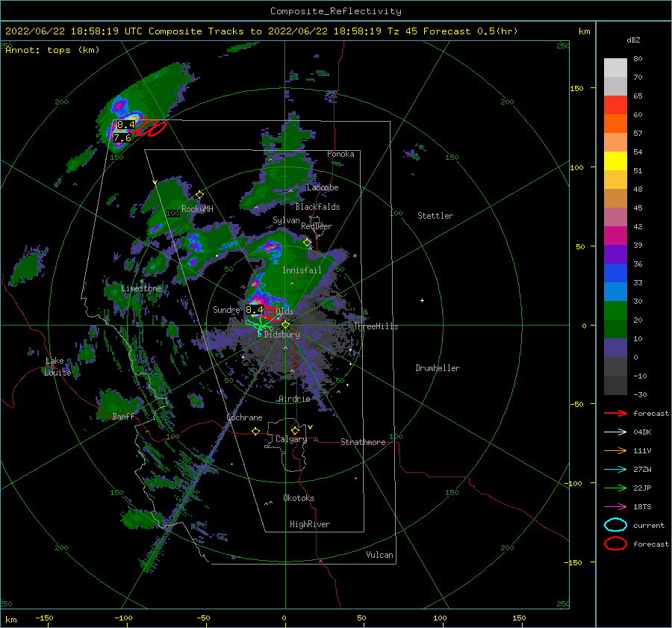Click the Drumheller label

438,368
